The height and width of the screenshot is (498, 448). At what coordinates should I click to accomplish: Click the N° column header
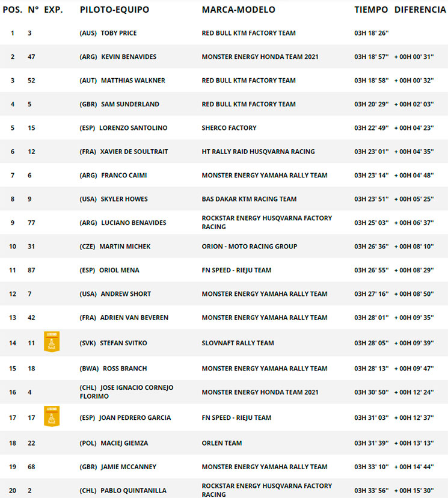tap(33, 10)
